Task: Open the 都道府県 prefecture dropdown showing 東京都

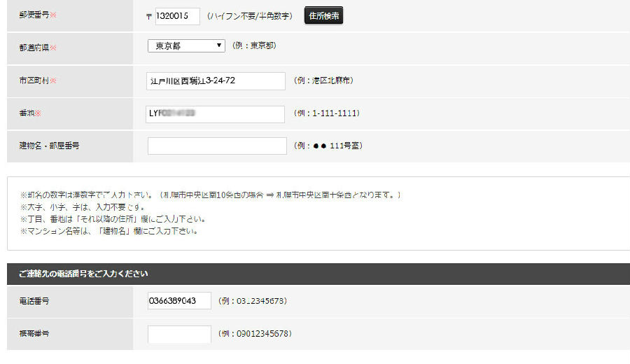Action: 186,45
